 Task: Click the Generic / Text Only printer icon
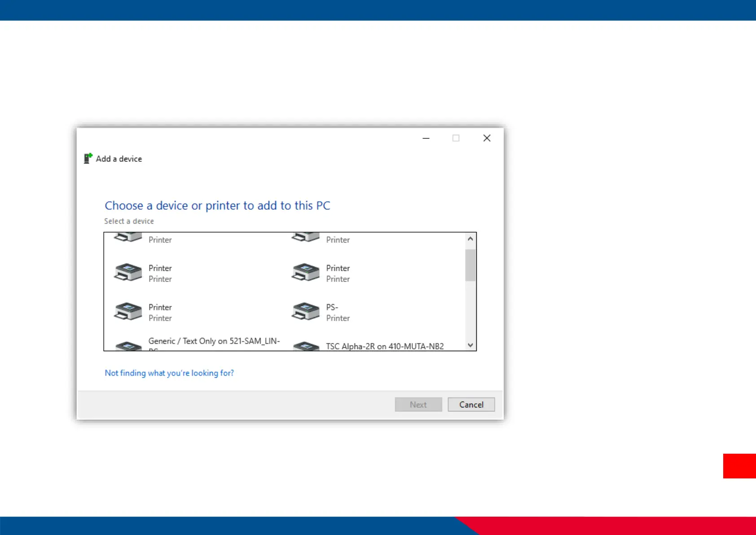point(128,346)
